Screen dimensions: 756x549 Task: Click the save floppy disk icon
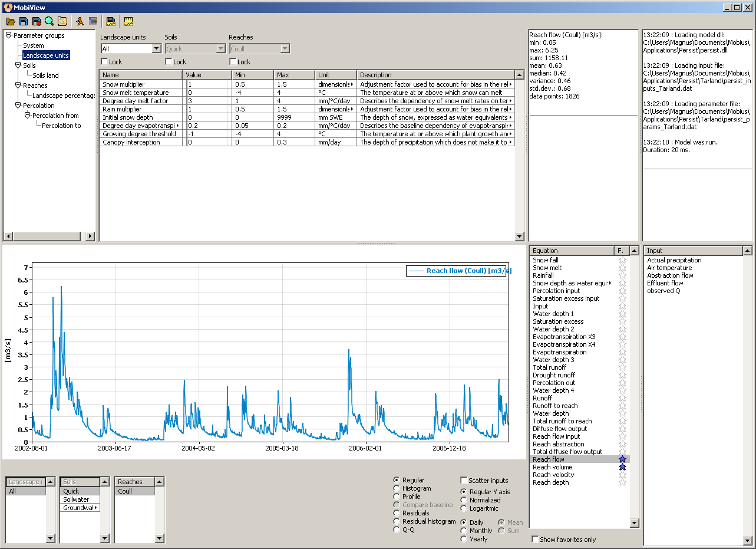[x=24, y=21]
